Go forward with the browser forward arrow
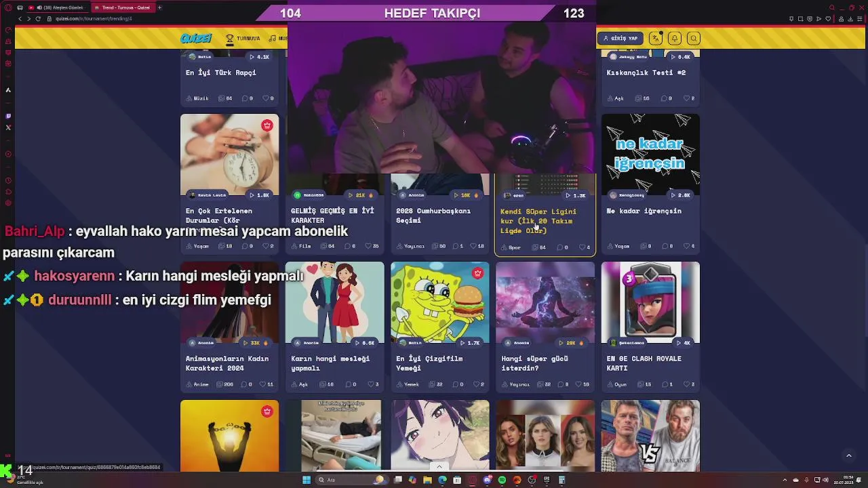The width and height of the screenshot is (868, 488). pos(28,18)
